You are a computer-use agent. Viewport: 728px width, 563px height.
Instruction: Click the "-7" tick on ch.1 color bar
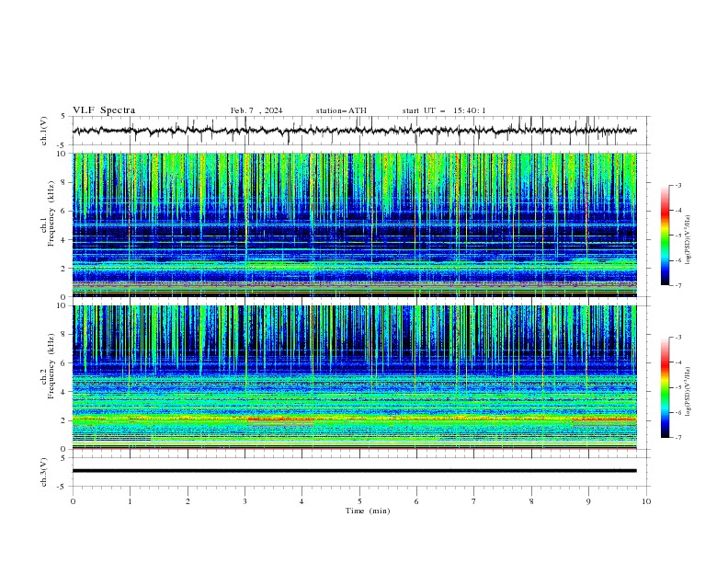[678, 285]
